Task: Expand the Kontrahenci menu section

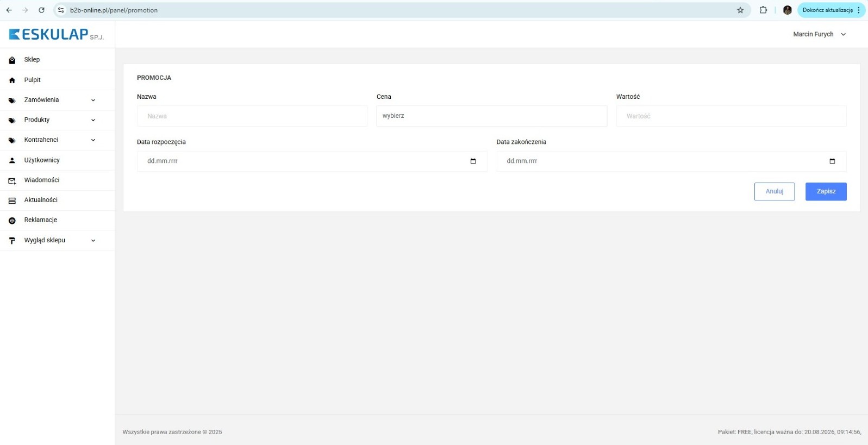Action: point(93,140)
